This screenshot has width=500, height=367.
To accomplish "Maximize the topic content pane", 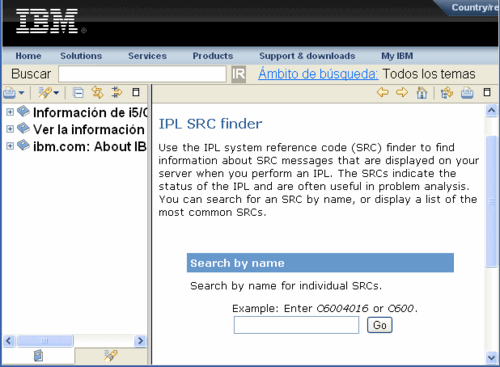I will [x=487, y=92].
